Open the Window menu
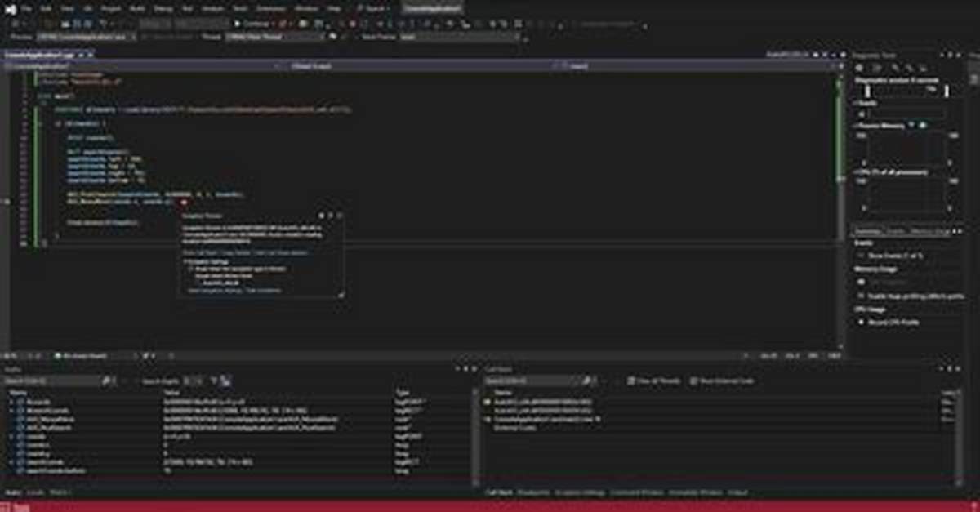This screenshot has width=980, height=512. point(306,8)
